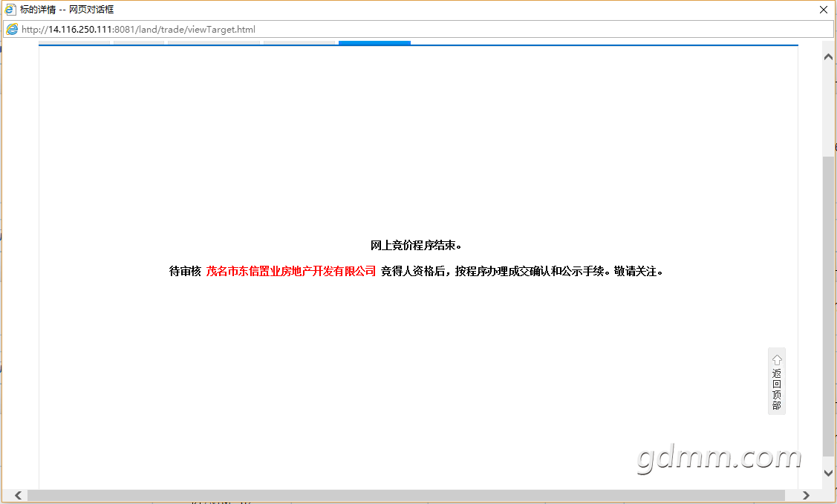Close the 标的详情 dialog window
Image resolution: width=837 pixels, height=504 pixels.
[823, 10]
